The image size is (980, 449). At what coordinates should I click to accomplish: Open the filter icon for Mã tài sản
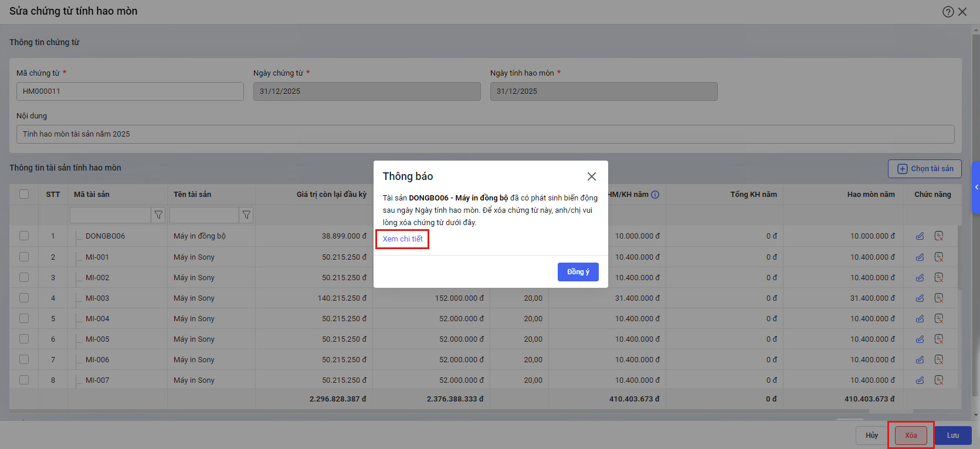point(158,215)
